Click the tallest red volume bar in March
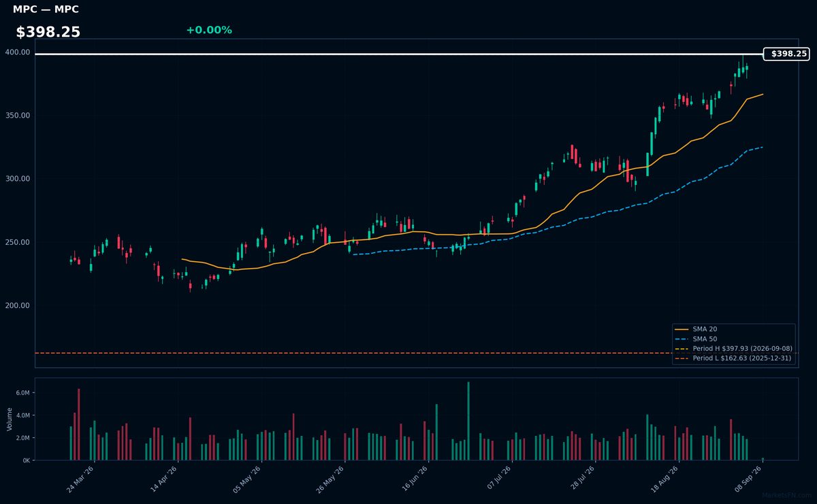The height and width of the screenshot is (504, 817). 79,424
